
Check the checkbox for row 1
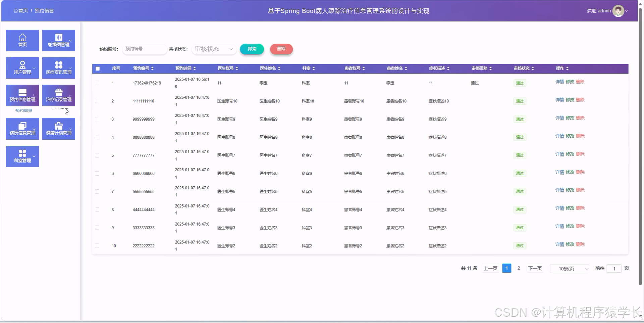point(97,83)
